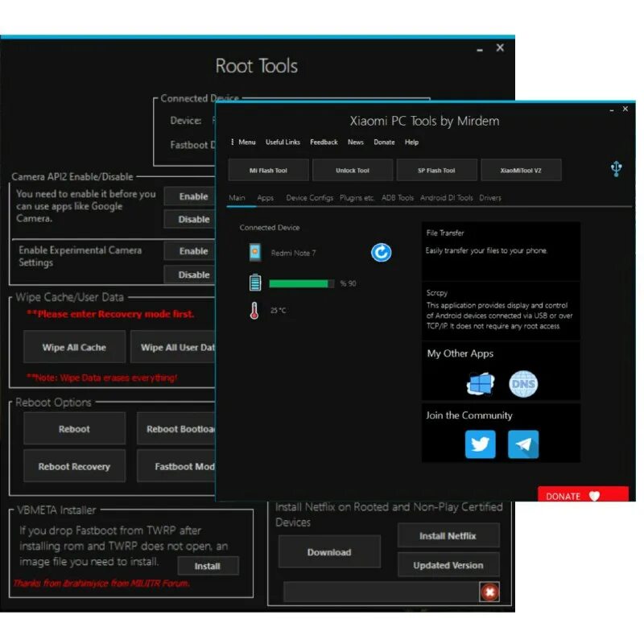Switch to the Device Configs tab
Image resolution: width=644 pixels, height=644 pixels.
click(309, 197)
